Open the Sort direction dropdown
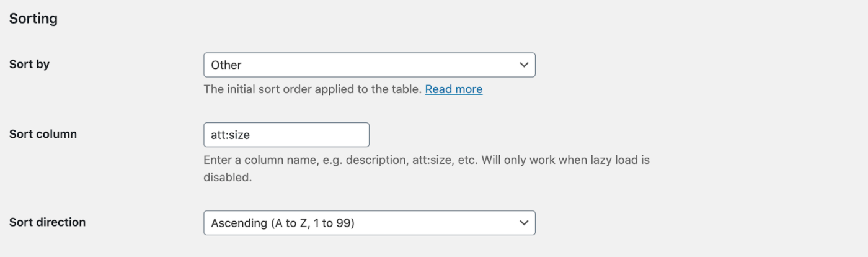The width and height of the screenshot is (868, 257). tap(369, 223)
